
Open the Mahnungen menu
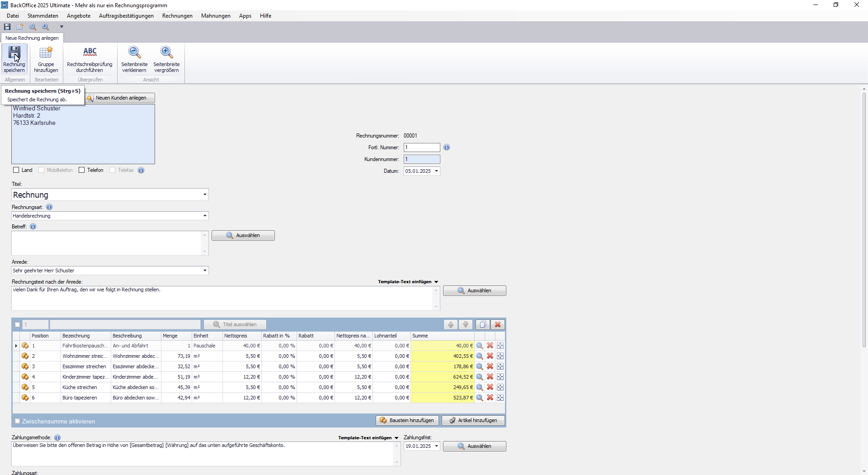click(216, 16)
